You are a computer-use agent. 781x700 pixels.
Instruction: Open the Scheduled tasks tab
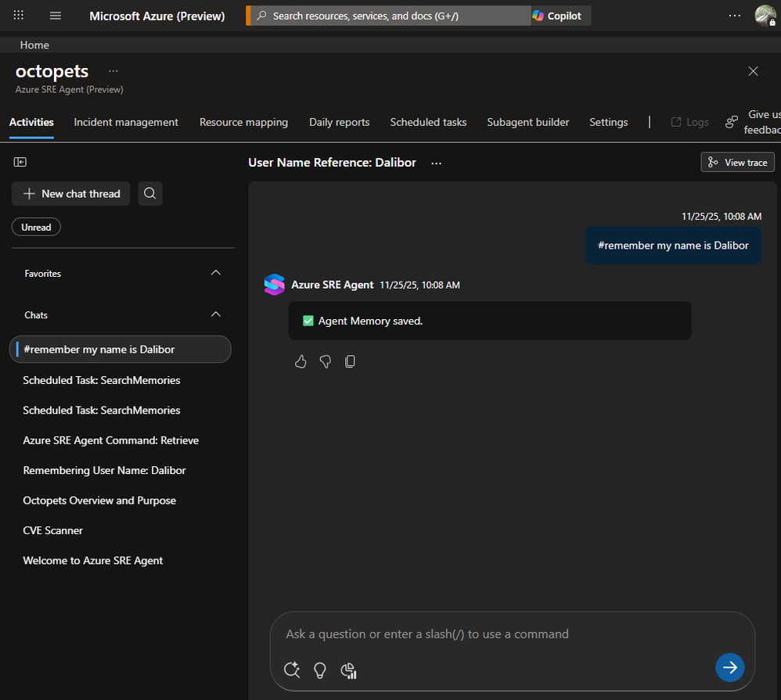[x=428, y=122]
